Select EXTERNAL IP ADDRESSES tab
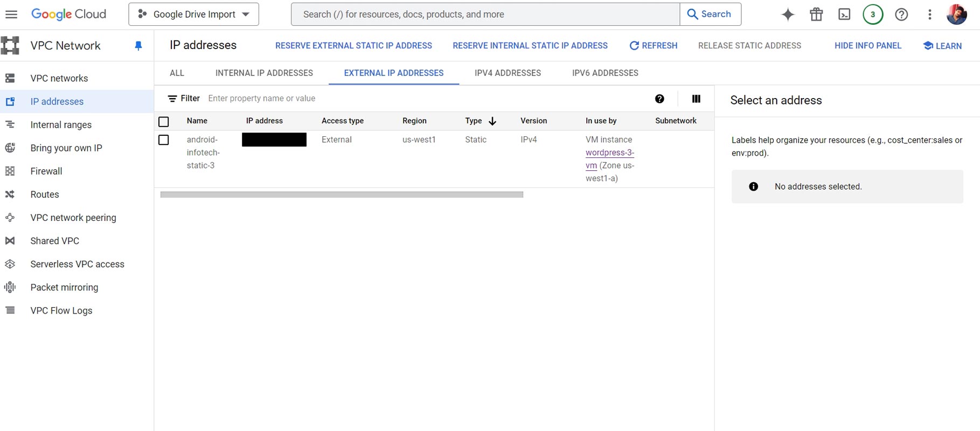 tap(394, 73)
